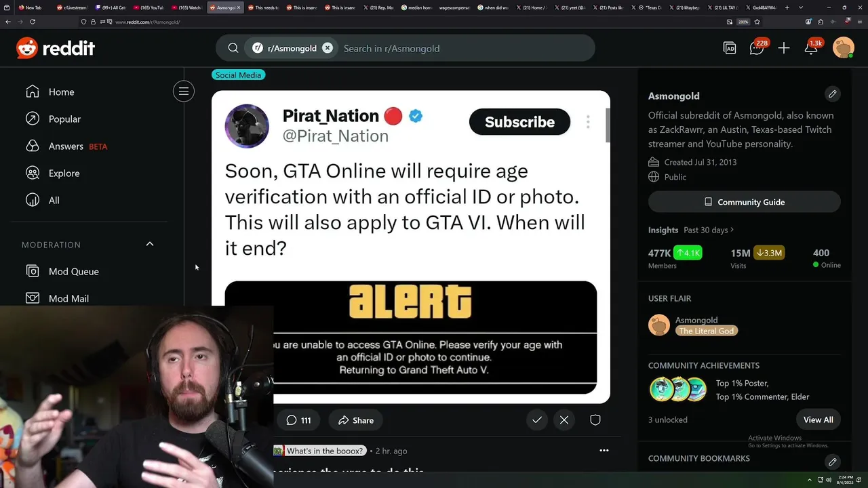Click View All achievements

click(x=818, y=420)
